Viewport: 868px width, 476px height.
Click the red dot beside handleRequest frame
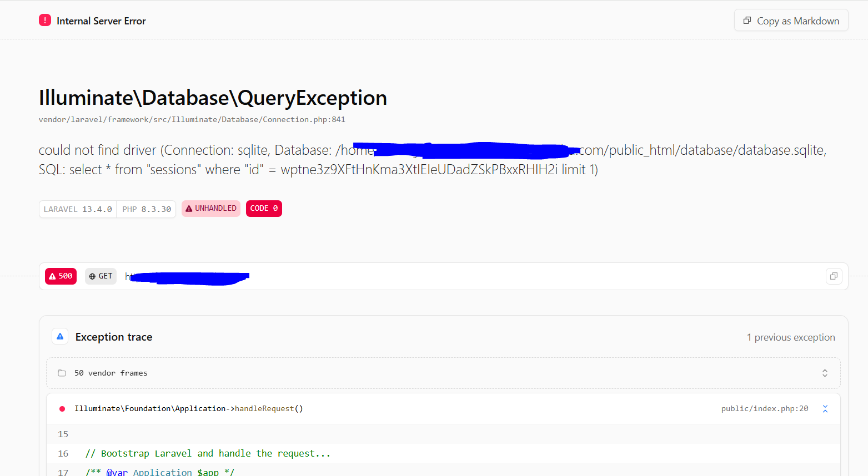(62, 409)
